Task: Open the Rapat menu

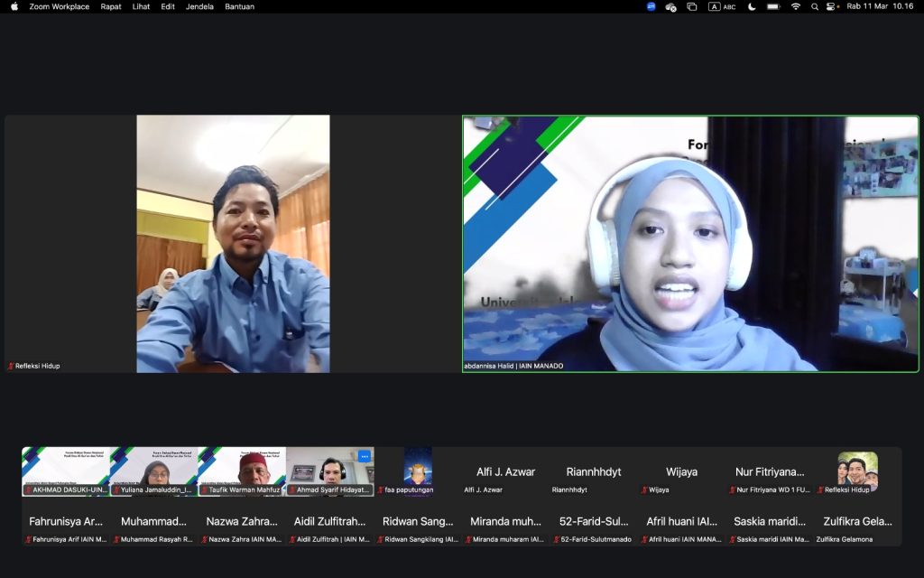Action: 111,6
